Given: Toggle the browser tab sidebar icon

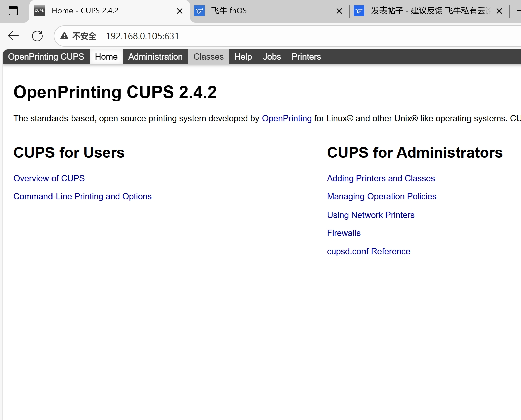Looking at the screenshot, I should (13, 11).
